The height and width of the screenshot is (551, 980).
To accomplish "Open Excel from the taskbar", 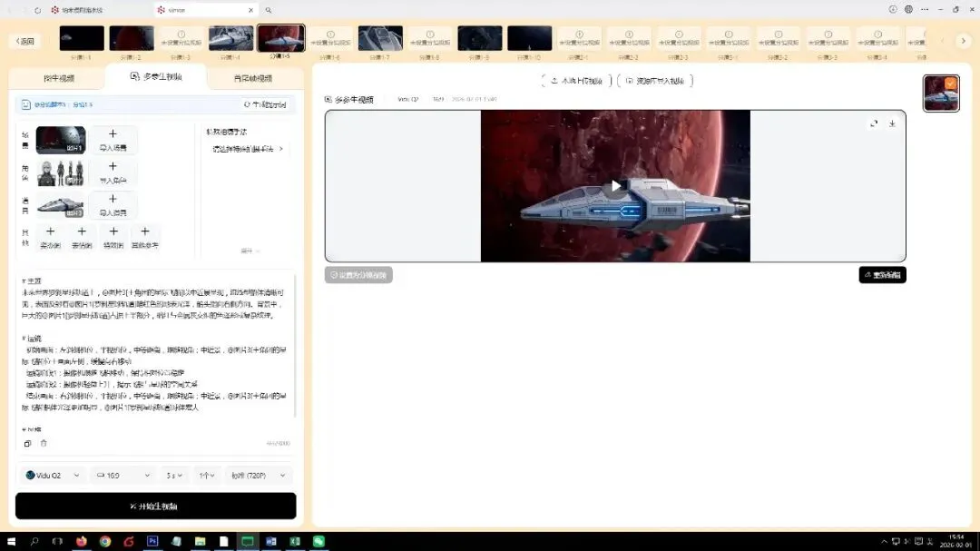I will click(295, 541).
